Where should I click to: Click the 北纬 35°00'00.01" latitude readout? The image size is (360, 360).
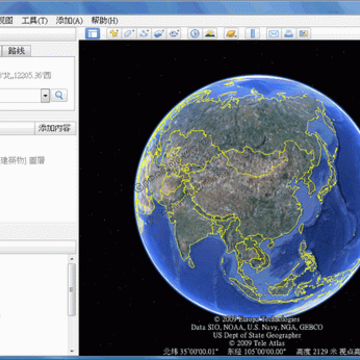point(191,351)
